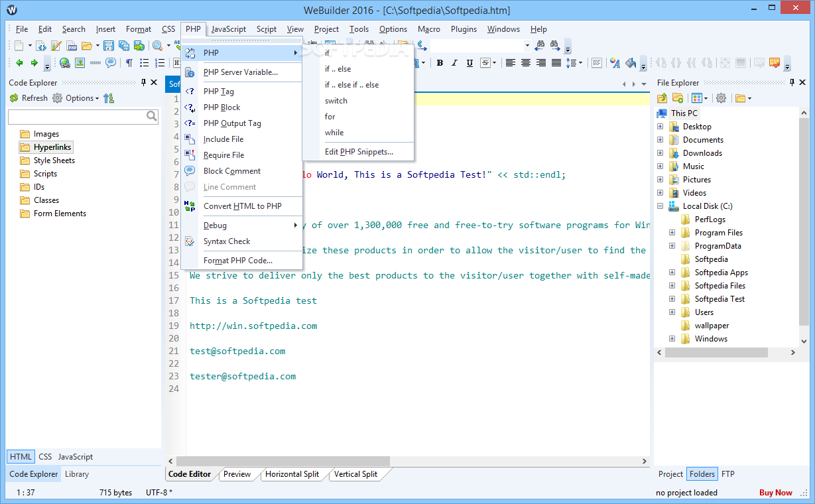
Task: Choose Format PHP Code menu item
Action: 238,261
